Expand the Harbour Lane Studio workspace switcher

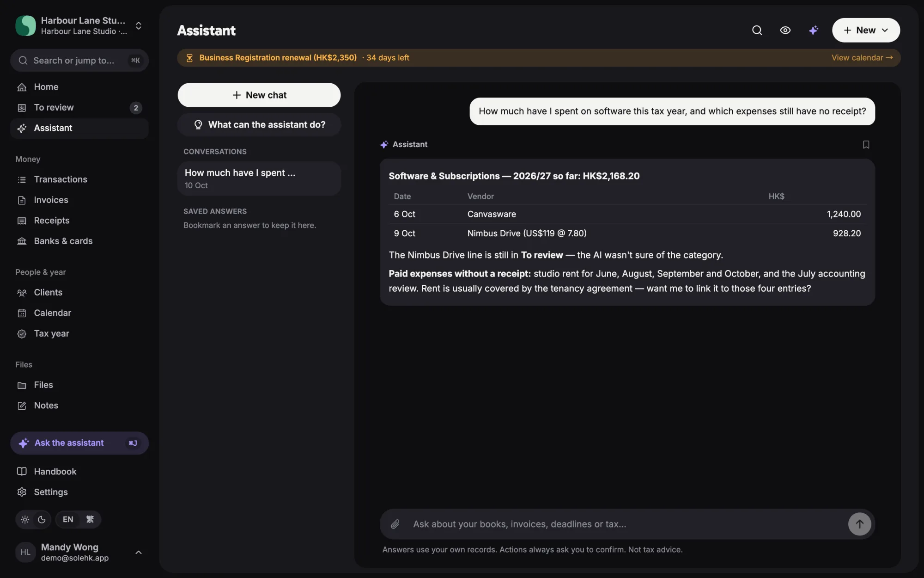[x=138, y=25]
